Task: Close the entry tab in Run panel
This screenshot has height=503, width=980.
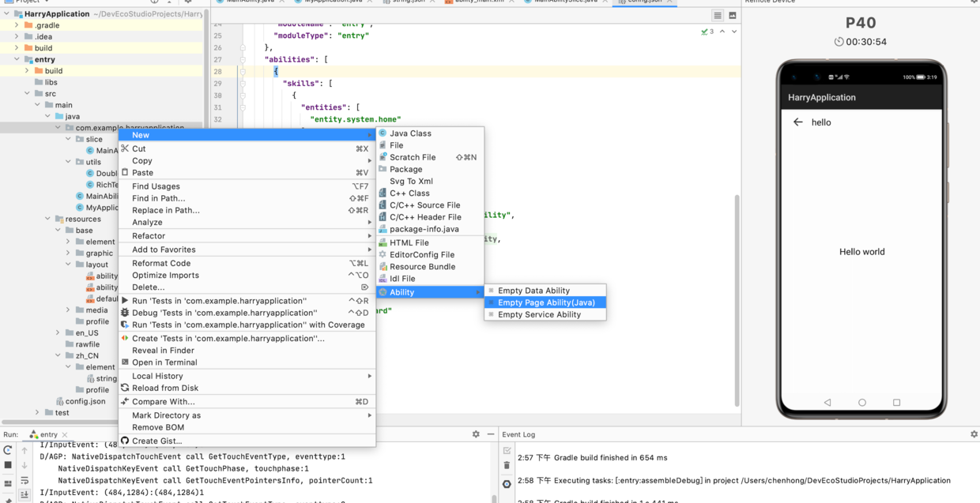Action: (65, 435)
